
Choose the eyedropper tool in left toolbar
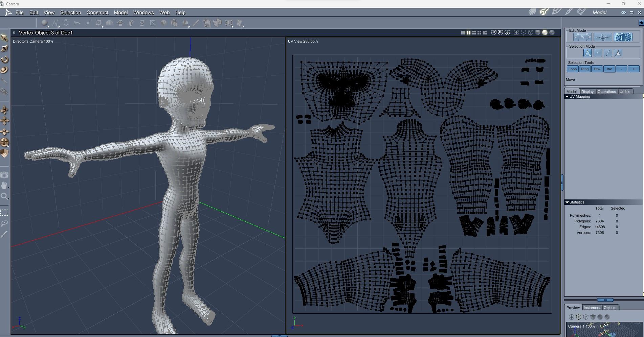(x=4, y=81)
